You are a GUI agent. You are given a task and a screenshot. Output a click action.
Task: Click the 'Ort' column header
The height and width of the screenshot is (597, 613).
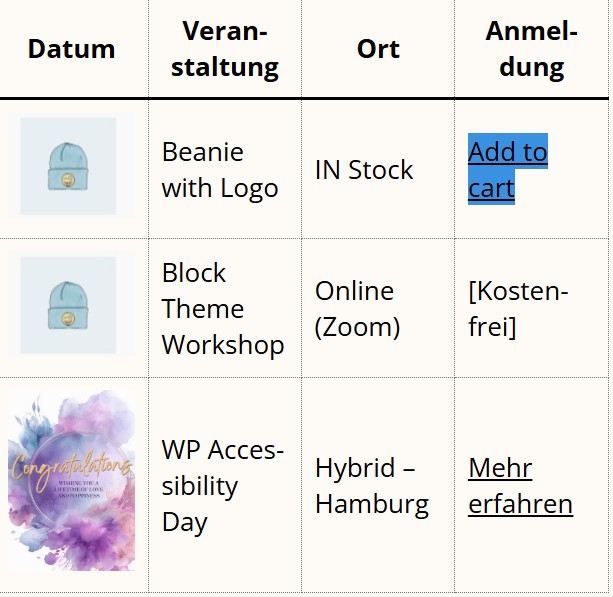click(378, 49)
